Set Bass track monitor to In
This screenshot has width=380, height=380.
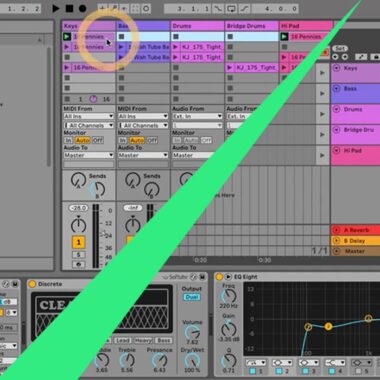pyautogui.click(x=123, y=140)
